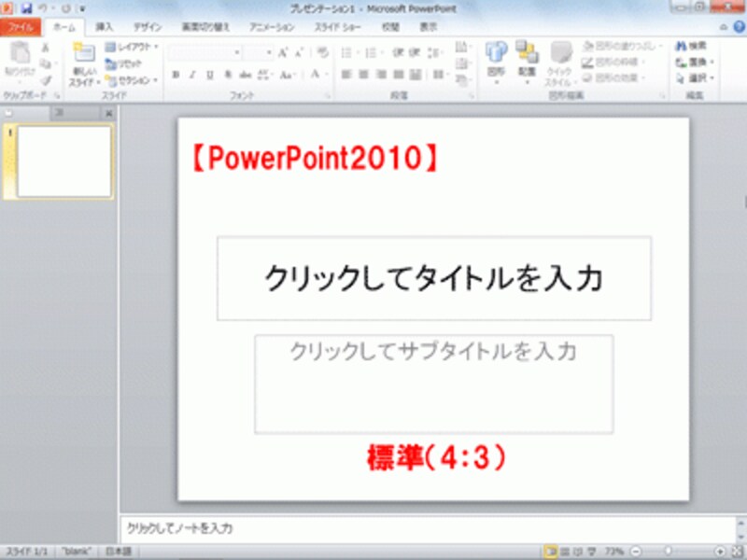This screenshot has width=747, height=560.
Task: Open the セクション (Section) dropdown
Action: pyautogui.click(x=131, y=80)
